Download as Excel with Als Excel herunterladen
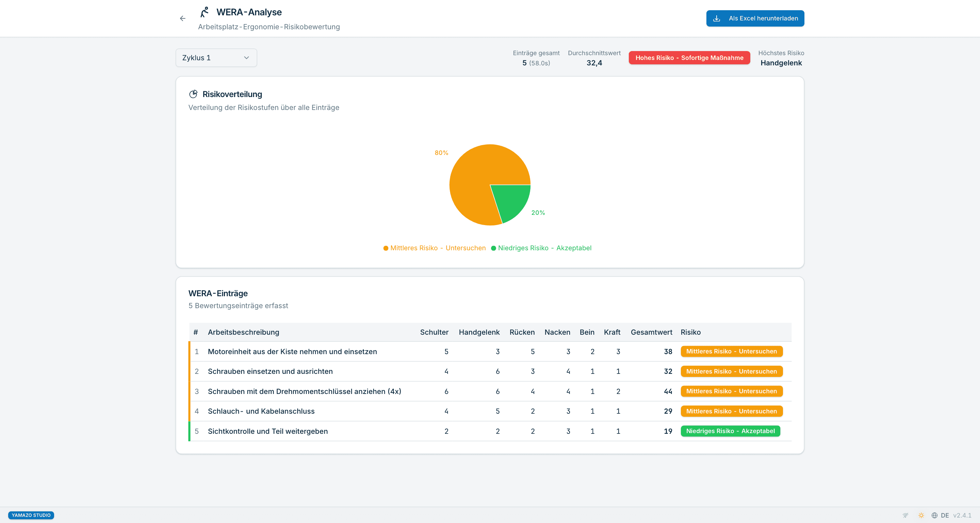 (755, 18)
